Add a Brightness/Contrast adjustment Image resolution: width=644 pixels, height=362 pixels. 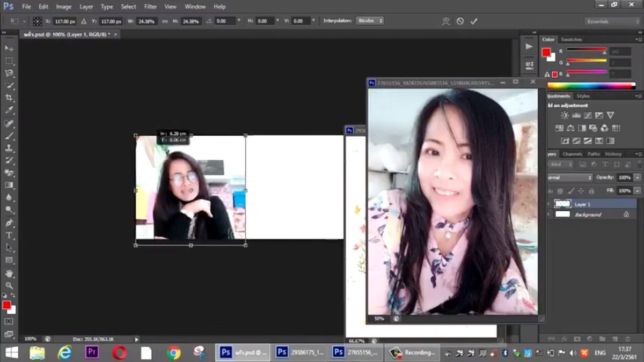[565, 115]
